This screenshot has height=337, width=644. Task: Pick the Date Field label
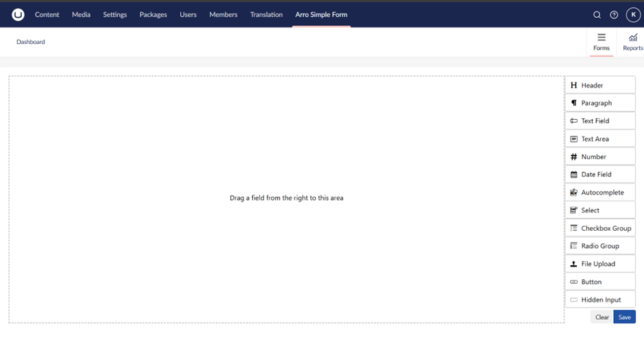coord(596,175)
